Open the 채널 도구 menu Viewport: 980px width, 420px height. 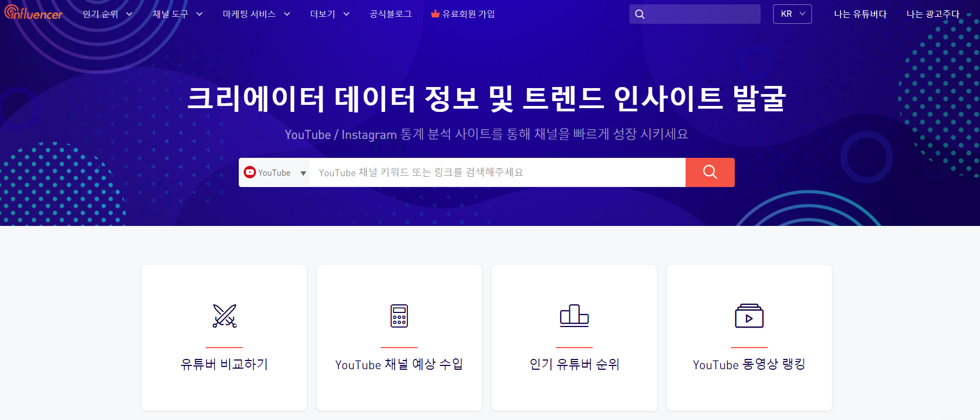(171, 14)
